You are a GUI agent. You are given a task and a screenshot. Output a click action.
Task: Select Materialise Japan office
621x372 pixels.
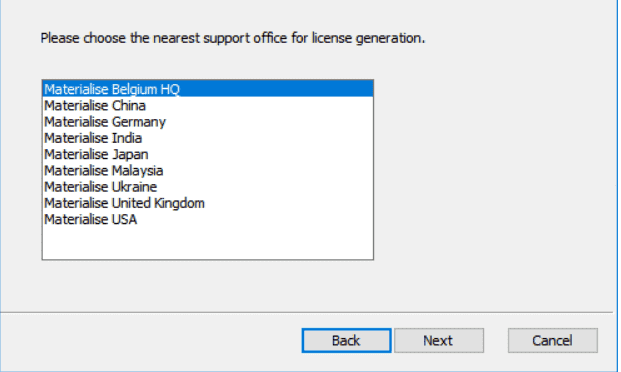pos(208,155)
